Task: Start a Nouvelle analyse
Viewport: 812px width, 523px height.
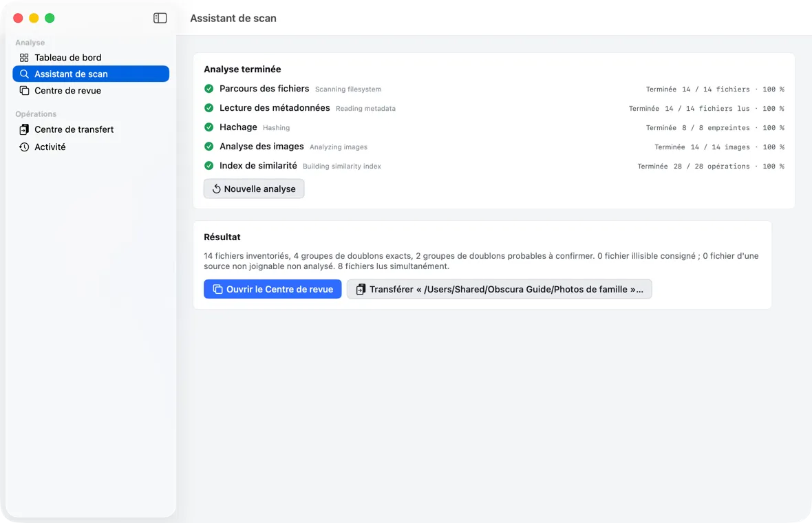Action: point(254,189)
